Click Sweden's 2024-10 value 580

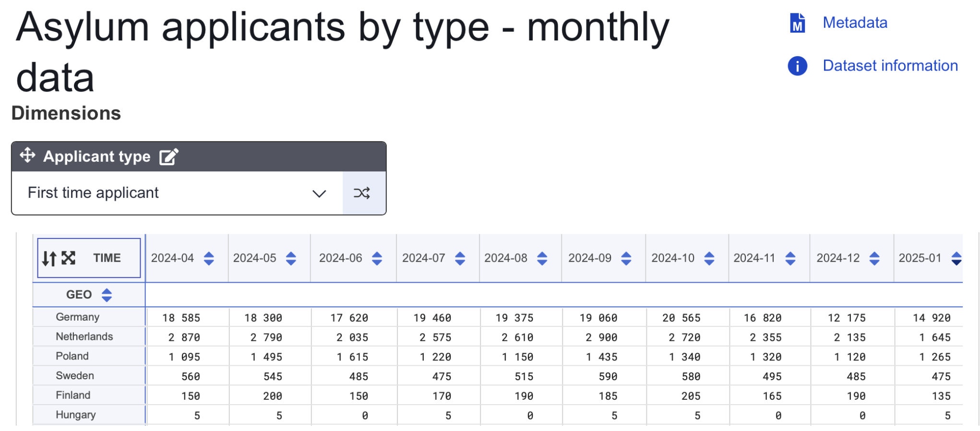click(691, 377)
